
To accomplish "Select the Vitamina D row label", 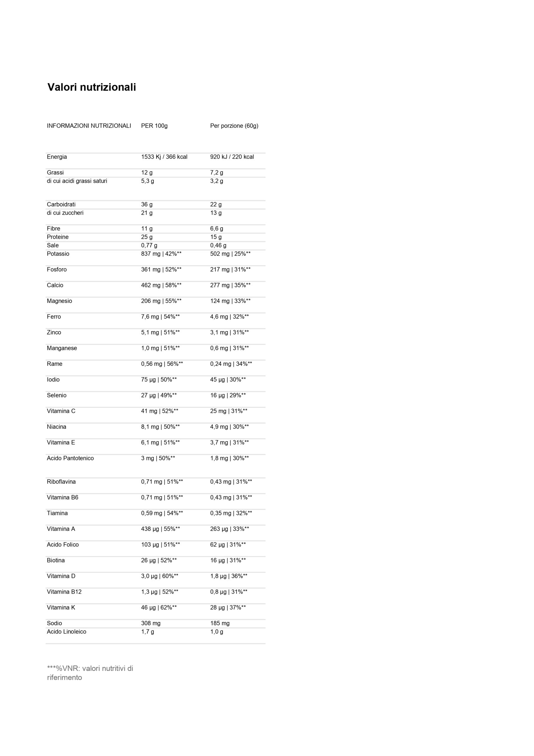I will [x=61, y=576].
